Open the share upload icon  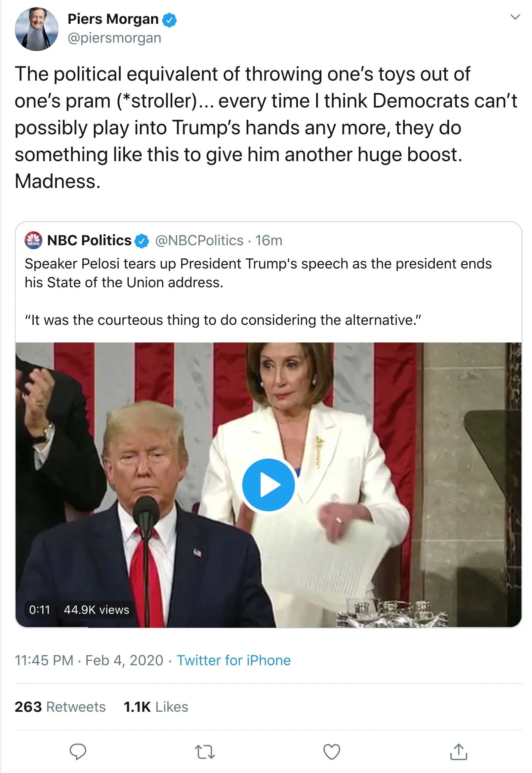click(459, 751)
